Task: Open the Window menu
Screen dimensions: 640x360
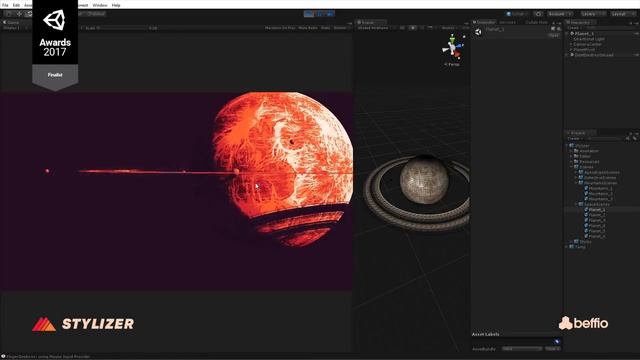Action: [100, 5]
